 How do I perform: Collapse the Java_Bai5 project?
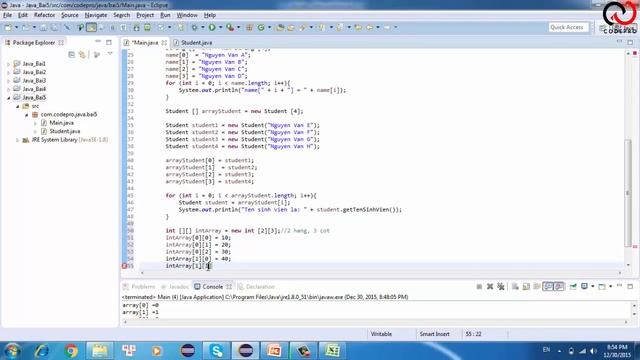tap(9, 98)
